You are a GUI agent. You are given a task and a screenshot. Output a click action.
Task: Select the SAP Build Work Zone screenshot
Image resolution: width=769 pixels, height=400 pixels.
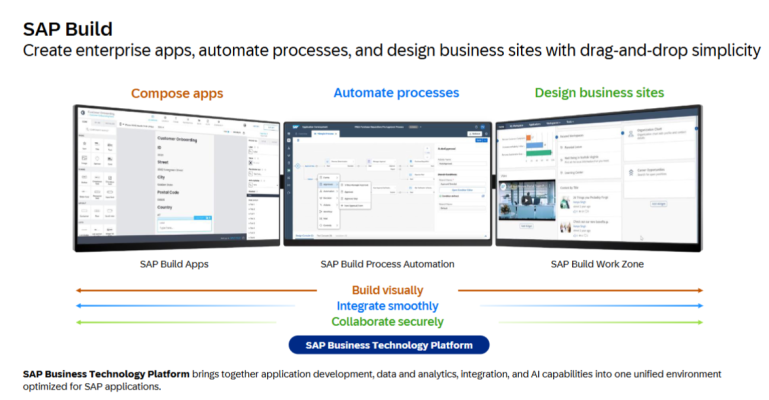[599, 178]
